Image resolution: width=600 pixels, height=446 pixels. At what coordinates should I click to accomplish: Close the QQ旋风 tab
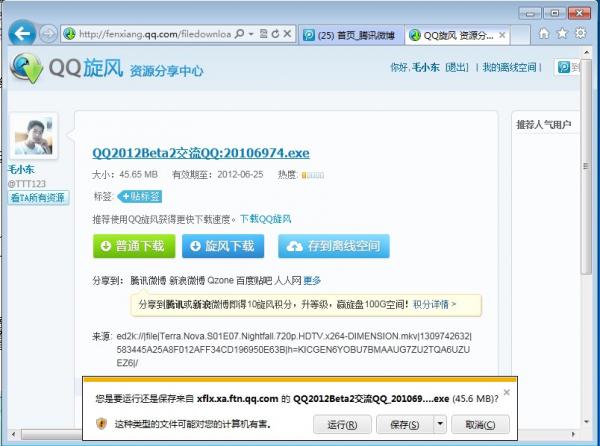coord(502,35)
